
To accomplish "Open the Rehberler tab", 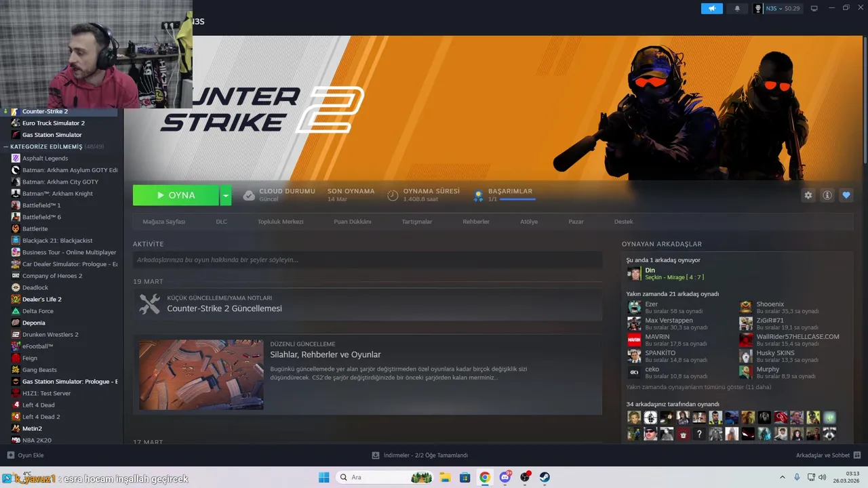I will click(476, 222).
